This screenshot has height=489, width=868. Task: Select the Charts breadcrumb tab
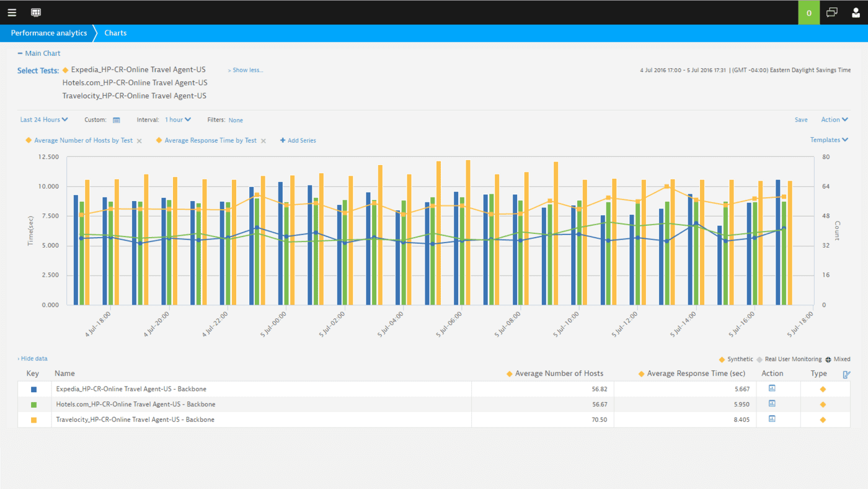[115, 33]
